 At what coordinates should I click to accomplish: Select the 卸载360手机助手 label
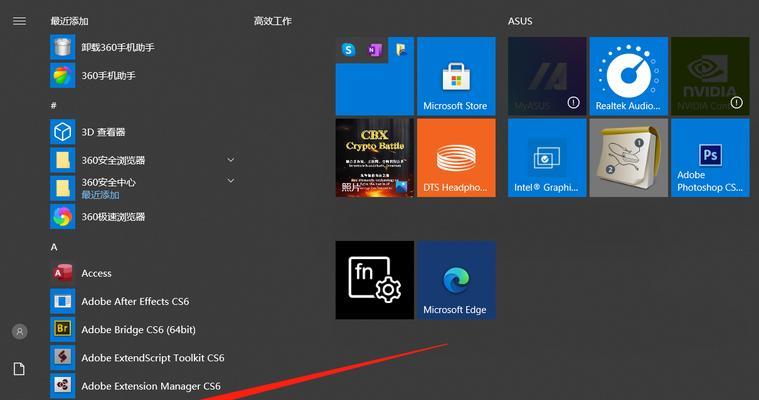point(118,47)
